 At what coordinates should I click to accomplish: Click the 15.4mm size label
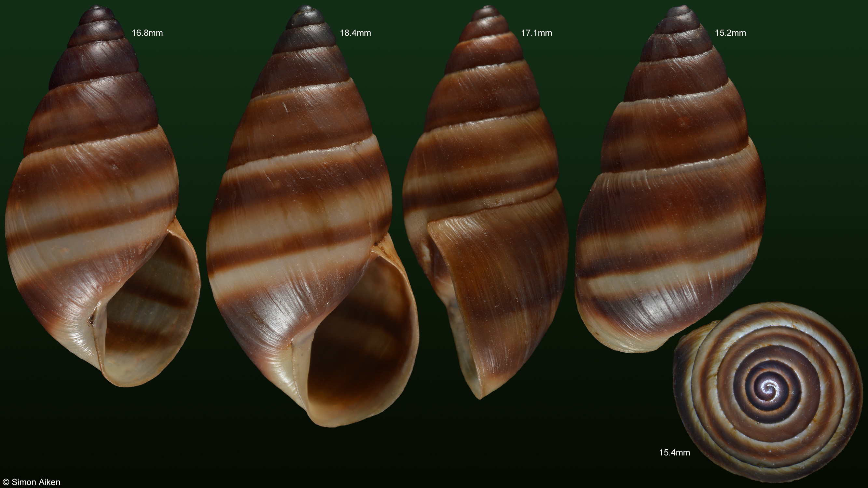tap(675, 453)
